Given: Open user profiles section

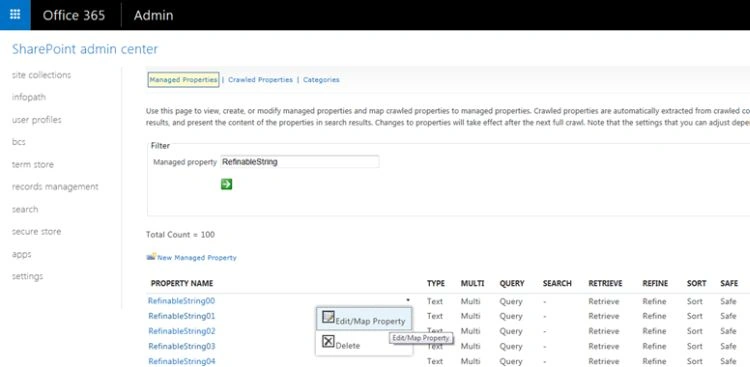Looking at the screenshot, I should (x=37, y=120).
